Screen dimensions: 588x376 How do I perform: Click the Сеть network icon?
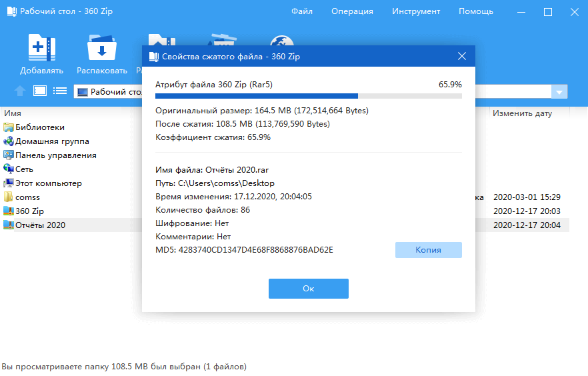point(8,169)
